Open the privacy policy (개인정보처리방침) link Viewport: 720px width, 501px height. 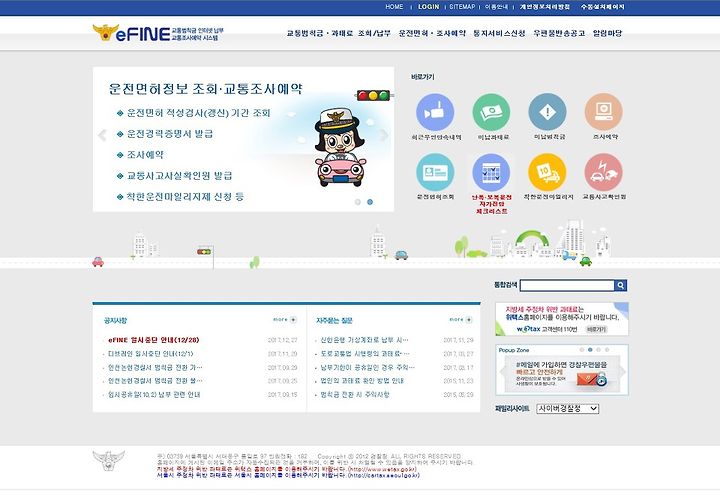(545, 7)
